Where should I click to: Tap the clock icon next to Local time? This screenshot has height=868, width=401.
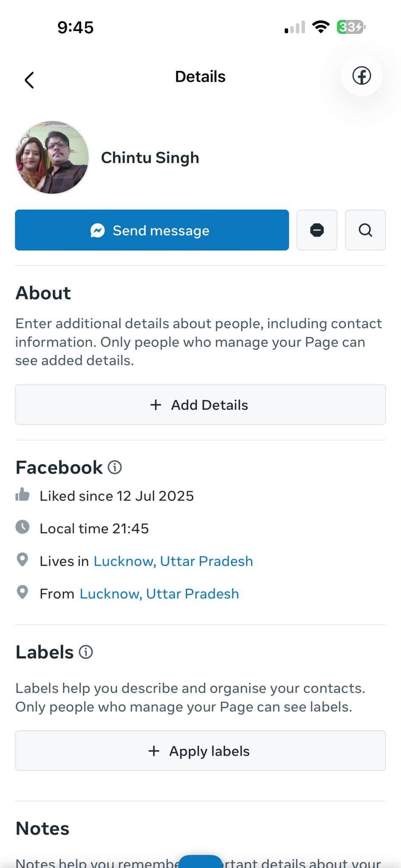click(x=22, y=527)
